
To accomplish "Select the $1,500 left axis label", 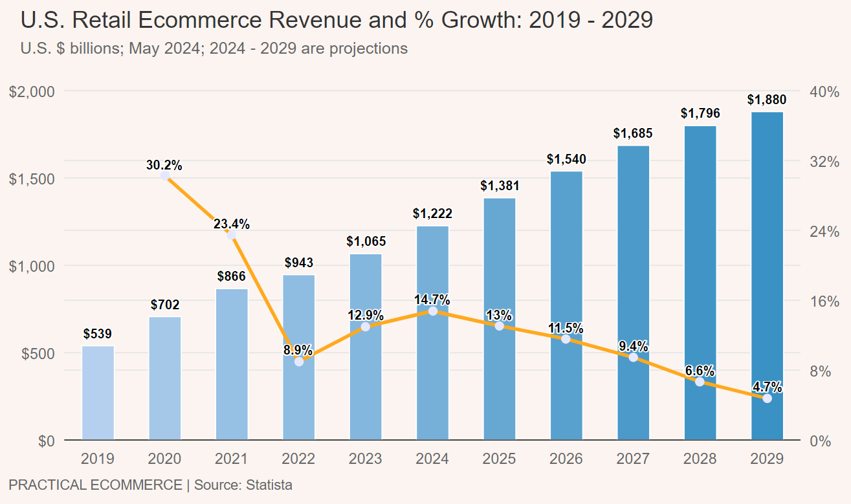I will pyautogui.click(x=32, y=179).
